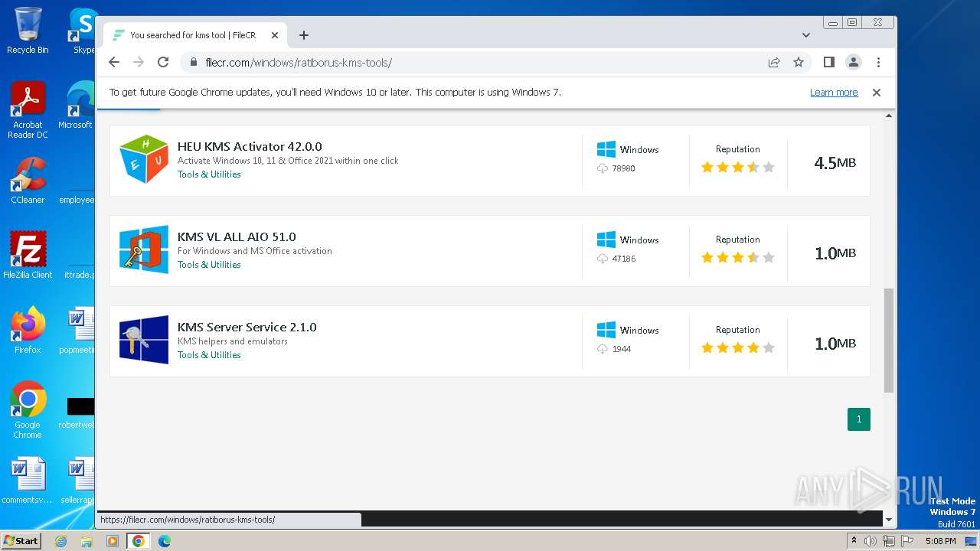Go back to the previous page in Chrome
Image resolution: width=980 pixels, height=551 pixels.
[114, 62]
